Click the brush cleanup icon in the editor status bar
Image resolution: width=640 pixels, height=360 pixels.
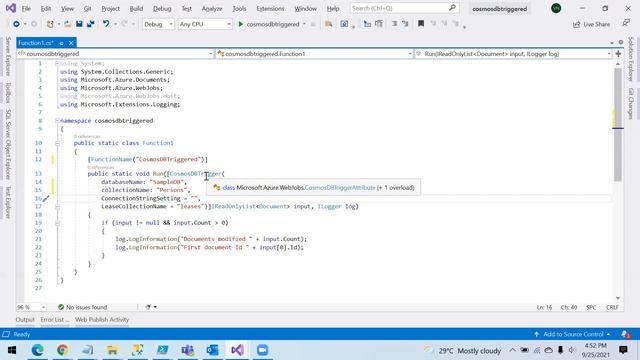point(148,307)
